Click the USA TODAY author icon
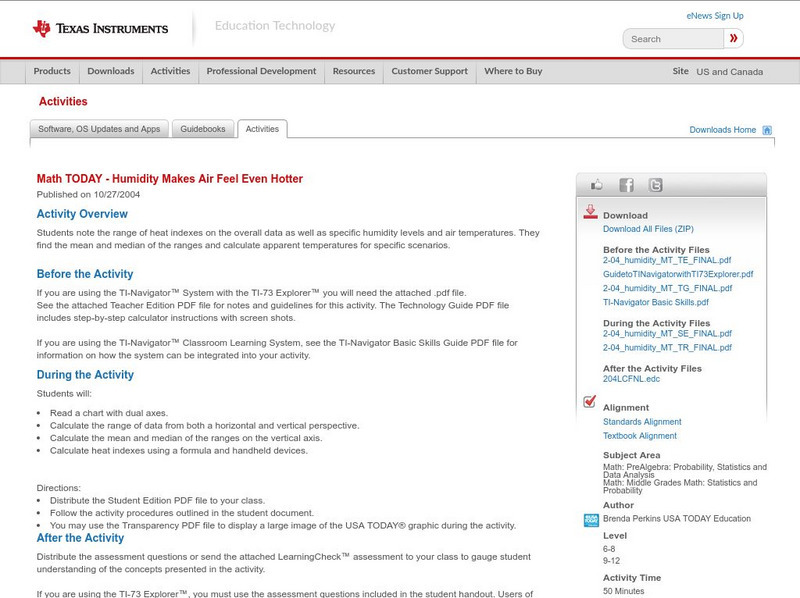The height and width of the screenshot is (598, 800). tap(591, 520)
